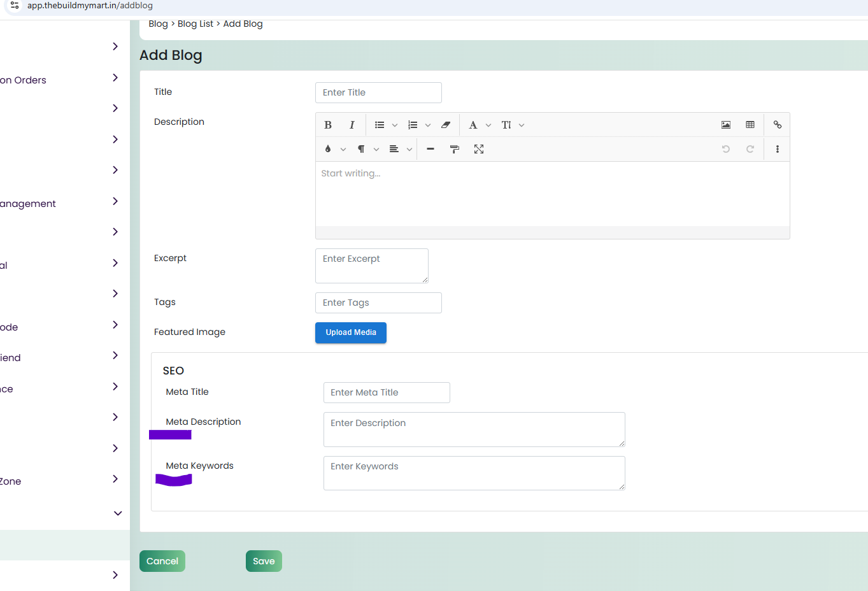Open the alignment dropdown arrow
Screen dimensions: 868x591
point(409,150)
